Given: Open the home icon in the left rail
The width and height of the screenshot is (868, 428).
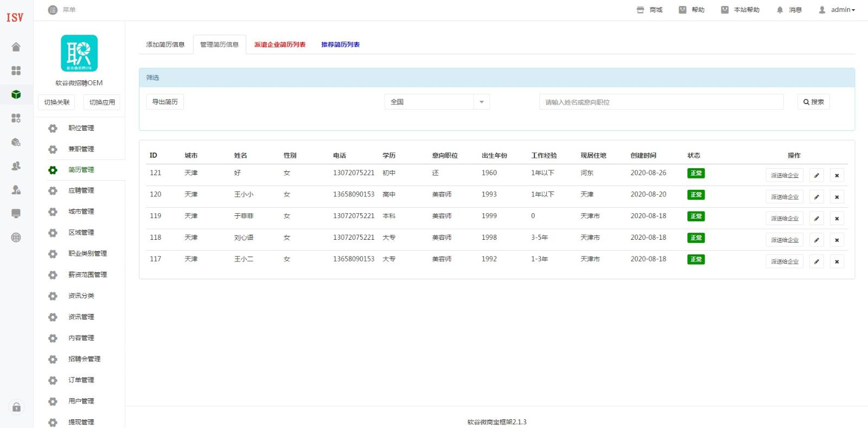Looking at the screenshot, I should tap(16, 47).
